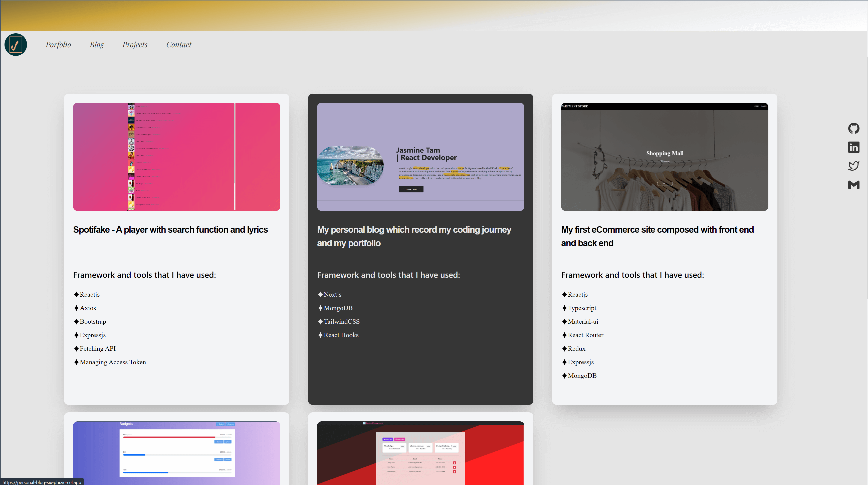Image resolution: width=868 pixels, height=485 pixels.
Task: Open the GitHub profile icon
Action: coord(853,129)
